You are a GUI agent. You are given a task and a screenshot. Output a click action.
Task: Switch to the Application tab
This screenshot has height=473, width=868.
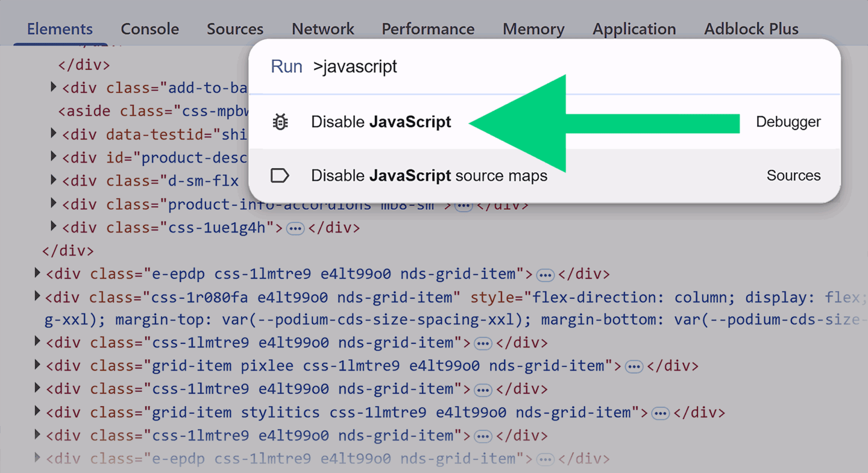click(x=634, y=29)
